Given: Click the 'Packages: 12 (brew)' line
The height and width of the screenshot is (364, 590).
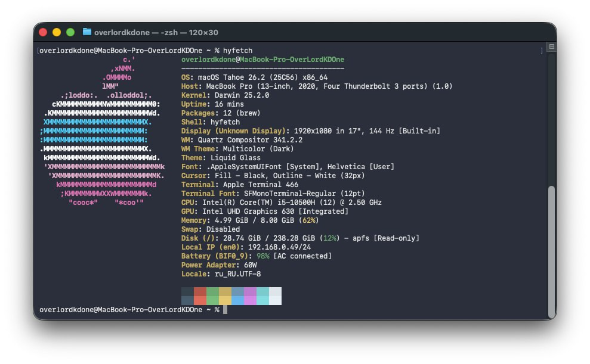Looking at the screenshot, I should 221,113.
